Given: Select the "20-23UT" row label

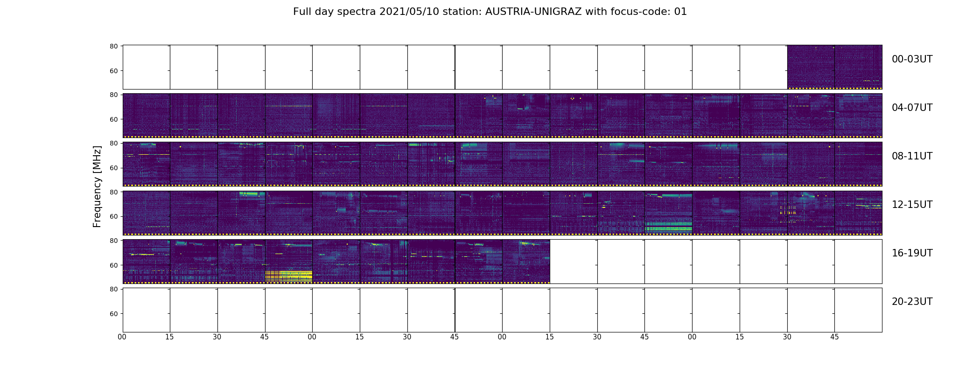Looking at the screenshot, I should pos(912,302).
